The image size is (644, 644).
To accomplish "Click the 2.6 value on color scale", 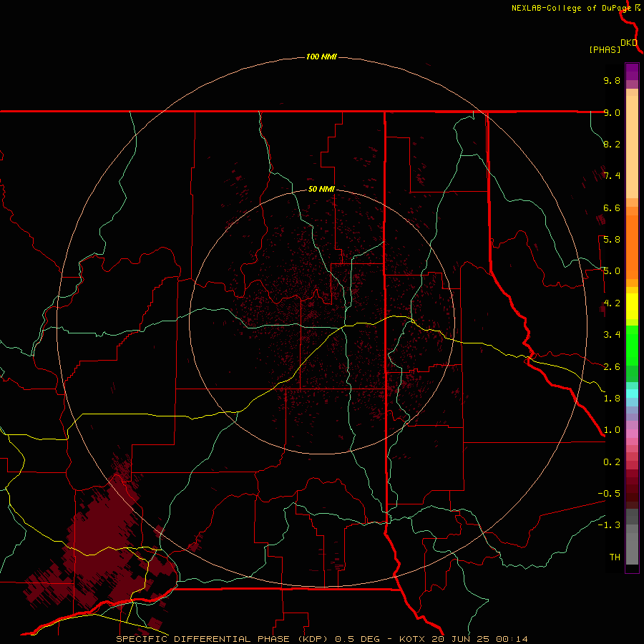I will pos(612,367).
